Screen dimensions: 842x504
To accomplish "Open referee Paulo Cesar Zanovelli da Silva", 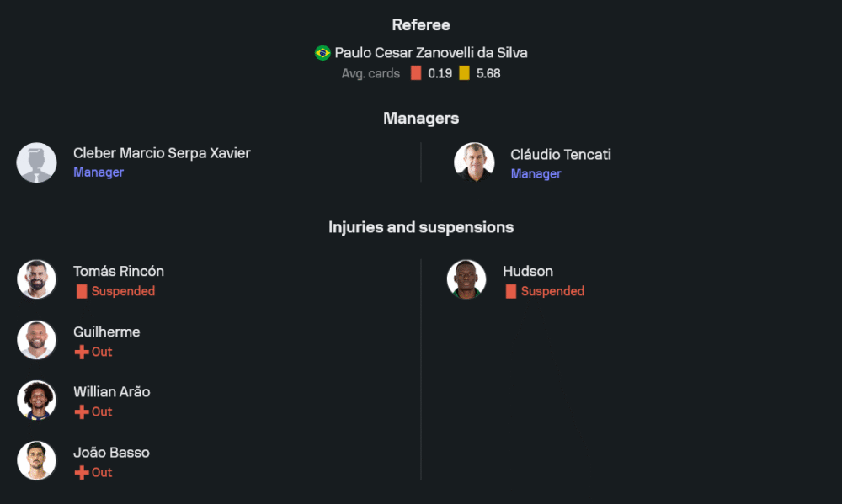I will coord(431,53).
